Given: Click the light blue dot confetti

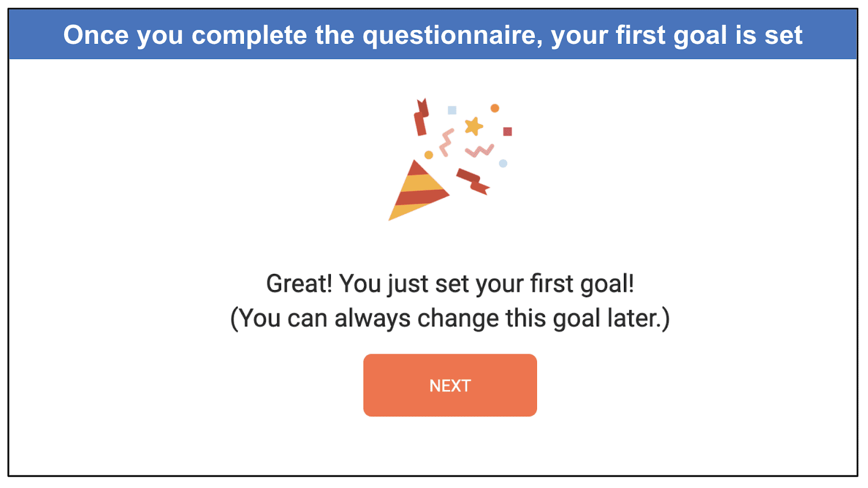Looking at the screenshot, I should (x=503, y=163).
